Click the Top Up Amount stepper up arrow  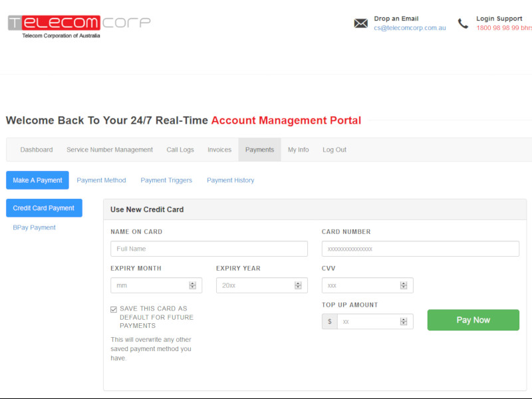[x=403, y=319]
